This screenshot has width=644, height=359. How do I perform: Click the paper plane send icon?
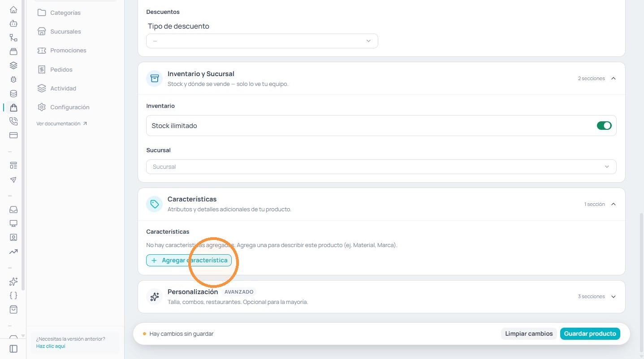click(x=13, y=179)
